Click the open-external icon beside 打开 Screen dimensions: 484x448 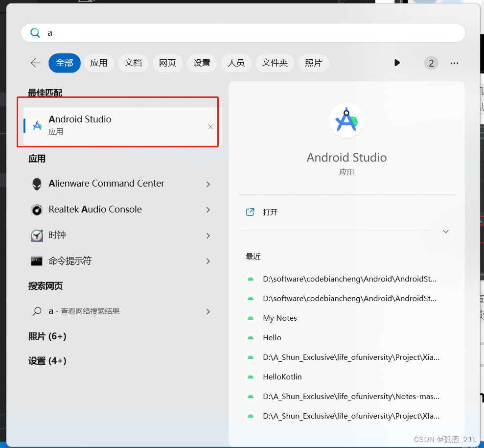point(250,212)
